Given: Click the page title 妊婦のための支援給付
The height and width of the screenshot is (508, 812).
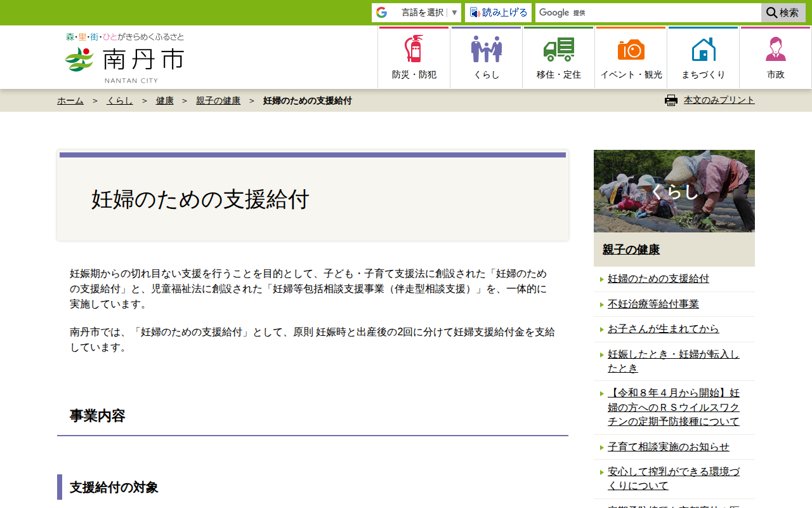Looking at the screenshot, I should point(200,199).
